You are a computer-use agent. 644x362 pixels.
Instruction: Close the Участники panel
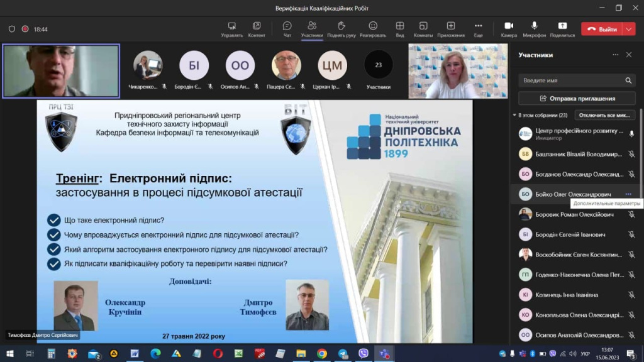click(629, 55)
